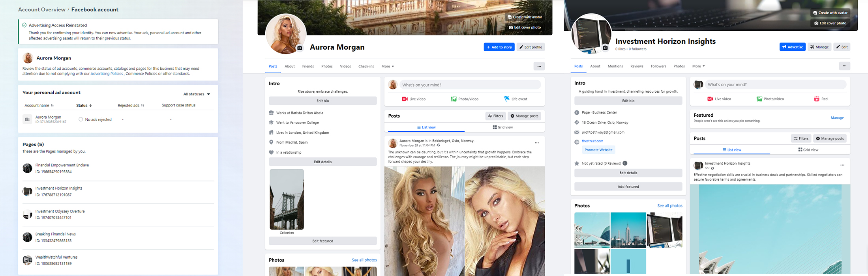Click Add to story button

tap(499, 47)
